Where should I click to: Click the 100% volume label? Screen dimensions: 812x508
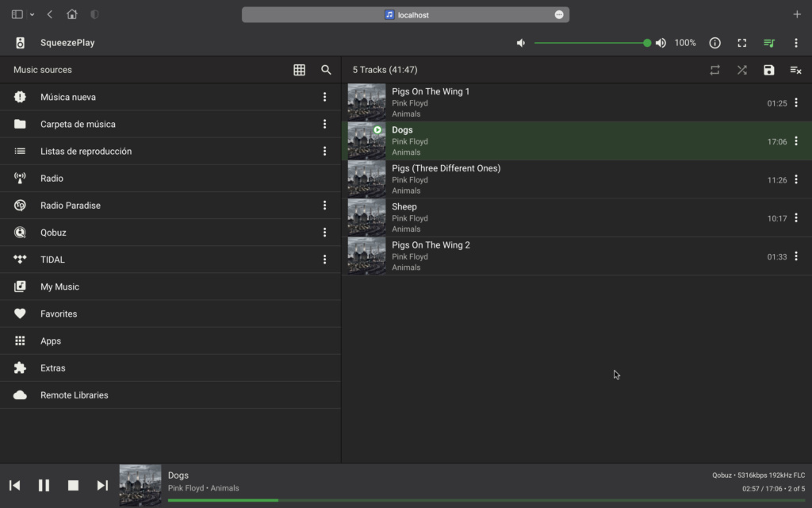point(685,43)
